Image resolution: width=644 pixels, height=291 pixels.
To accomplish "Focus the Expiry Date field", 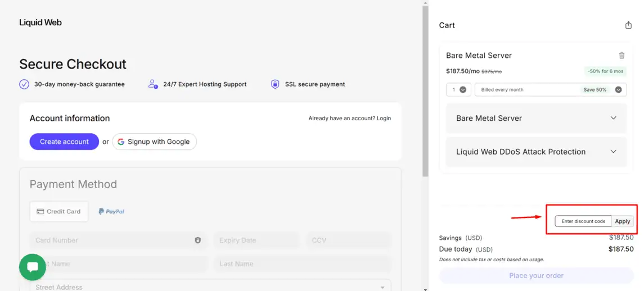I will click(256, 240).
